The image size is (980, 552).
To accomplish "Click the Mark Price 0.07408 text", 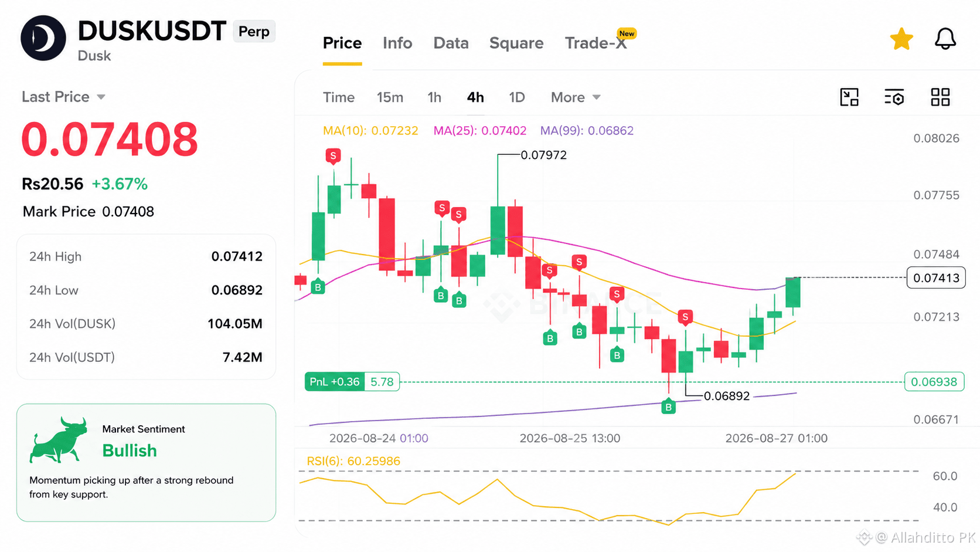I will click(89, 212).
